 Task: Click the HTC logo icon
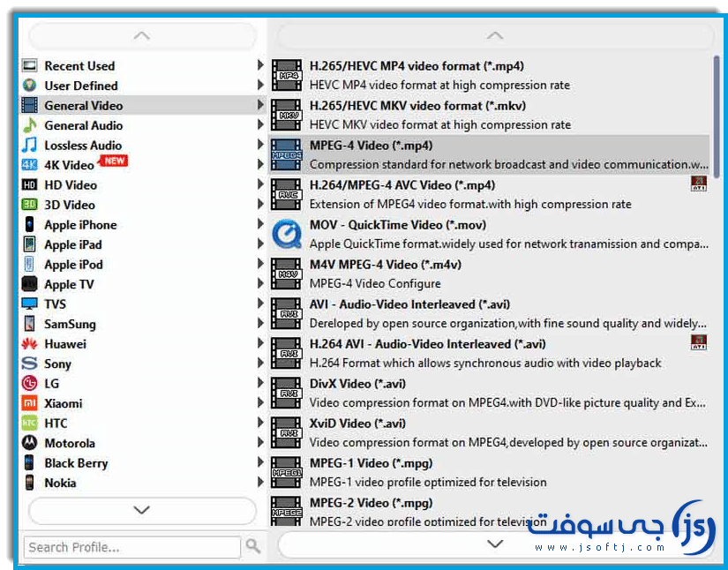coord(29,423)
